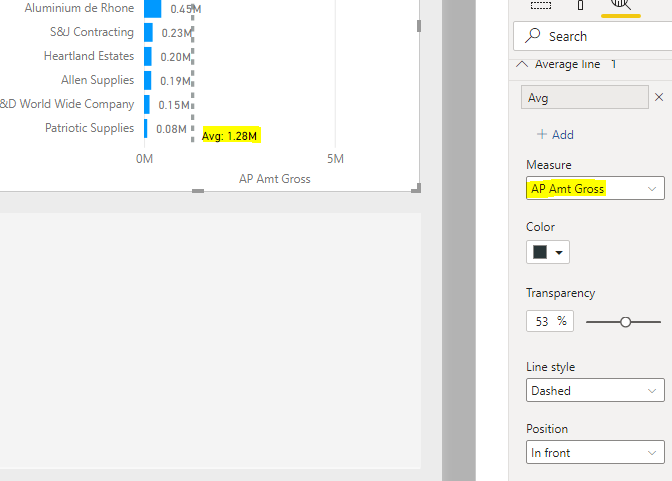Click the Search box in the pane
Viewport: 672px width, 481px height.
(592, 36)
